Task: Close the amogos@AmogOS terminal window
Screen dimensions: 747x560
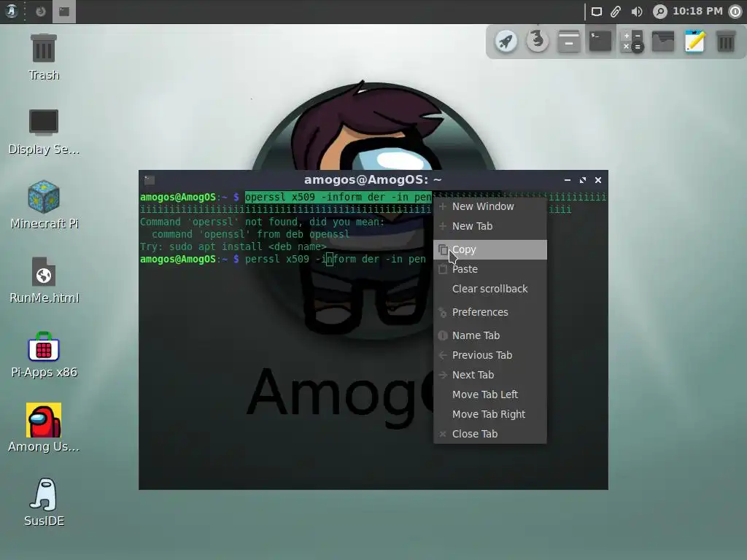Action: pos(598,180)
